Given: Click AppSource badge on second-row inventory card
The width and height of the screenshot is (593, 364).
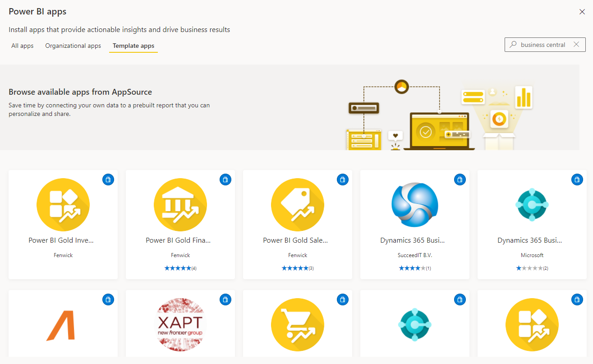Looking at the screenshot, I should tap(577, 299).
